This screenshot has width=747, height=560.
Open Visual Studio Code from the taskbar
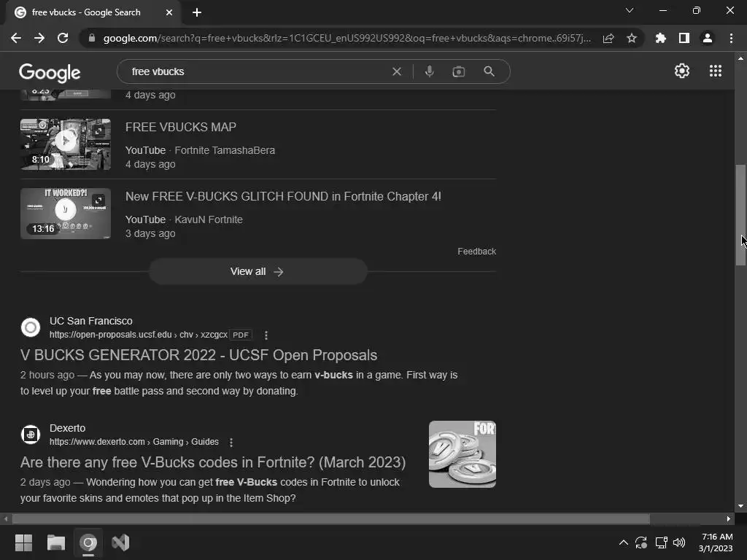click(x=120, y=542)
